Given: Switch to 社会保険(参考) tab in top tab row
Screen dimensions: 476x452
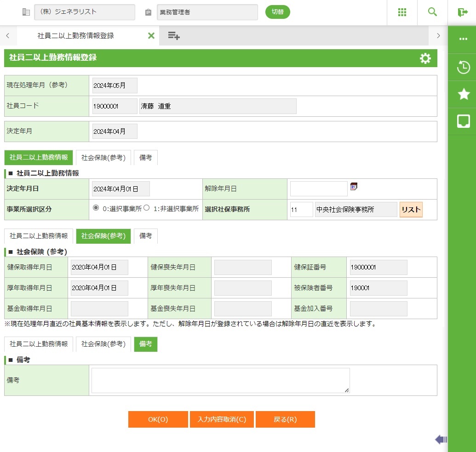Looking at the screenshot, I should click(103, 157).
